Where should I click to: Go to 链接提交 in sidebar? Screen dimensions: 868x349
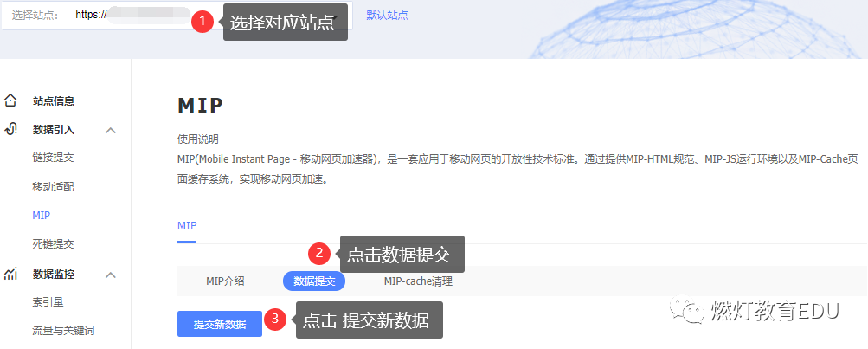point(53,158)
